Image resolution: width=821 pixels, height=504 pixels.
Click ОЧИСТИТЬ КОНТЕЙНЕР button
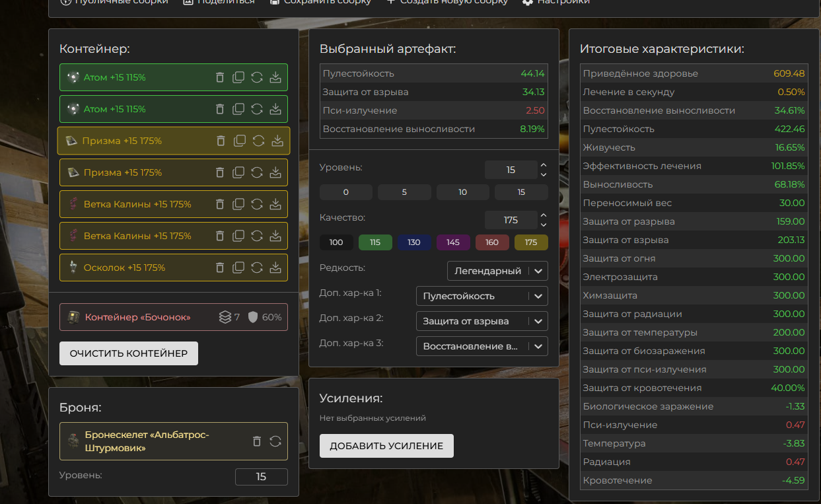click(129, 353)
